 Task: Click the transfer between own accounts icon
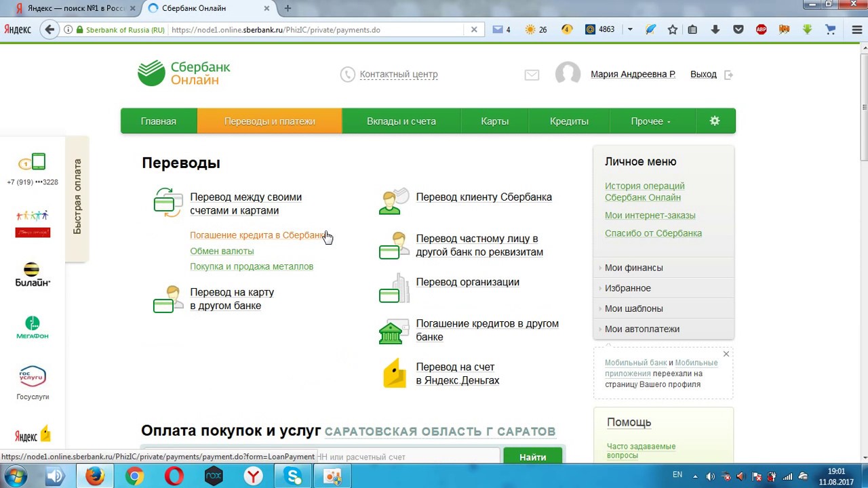coord(168,203)
